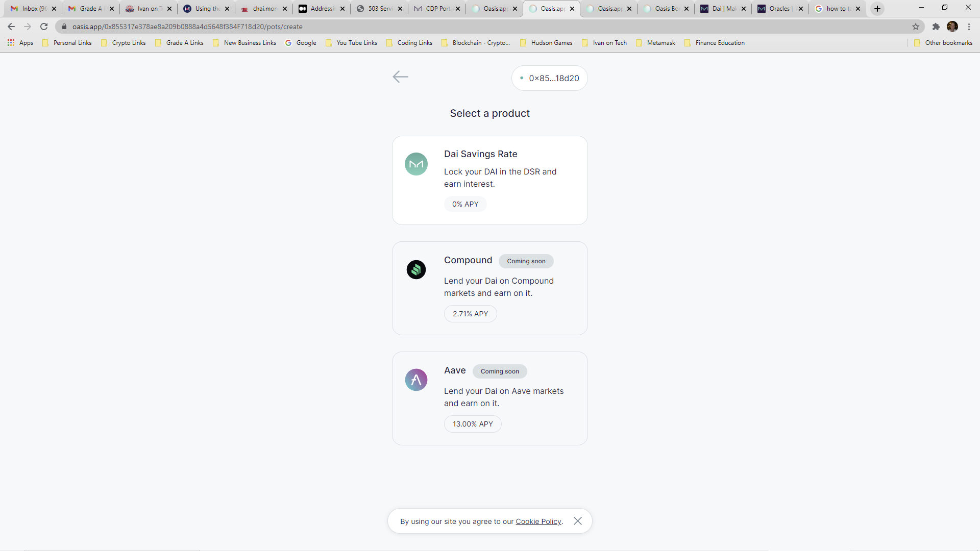Reload the current page

coord(44,27)
